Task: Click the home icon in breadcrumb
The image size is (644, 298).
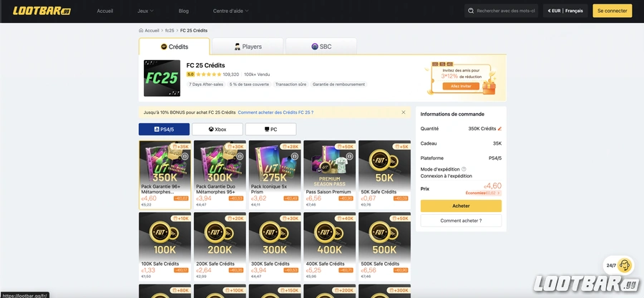Action: [141, 30]
